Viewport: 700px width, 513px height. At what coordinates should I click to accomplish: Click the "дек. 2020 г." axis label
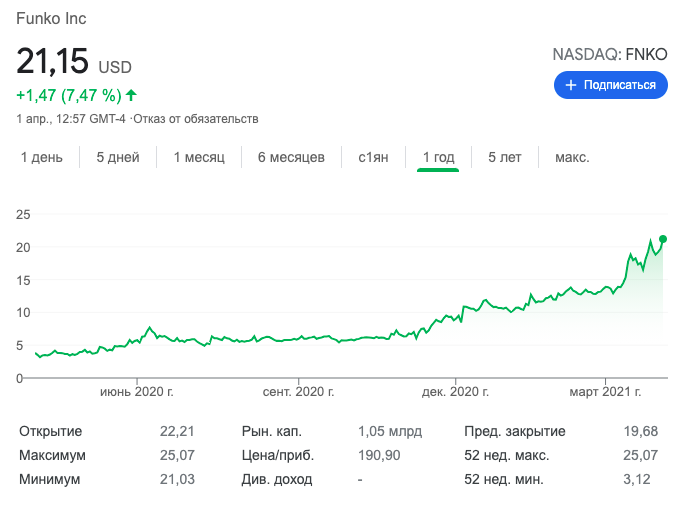click(453, 392)
